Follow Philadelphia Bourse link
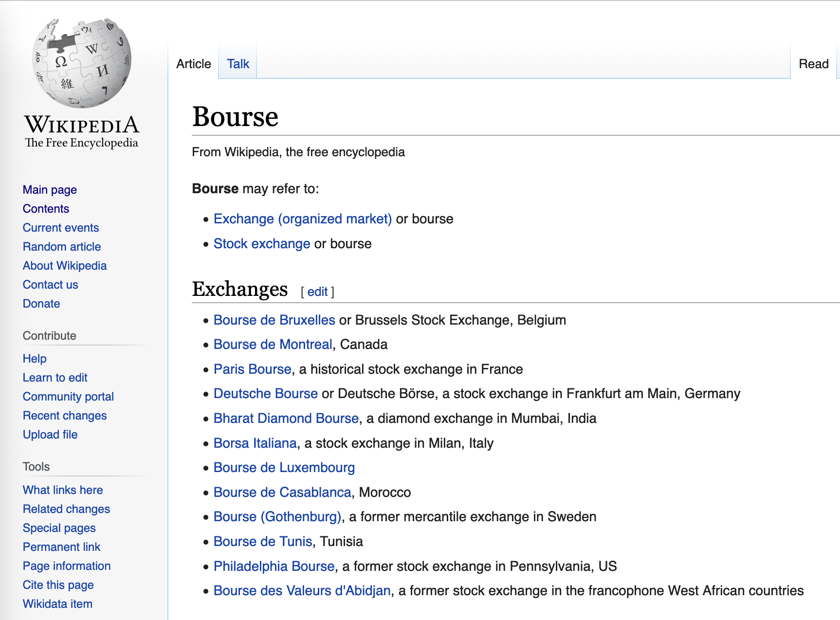Viewport: 840px width, 620px height. click(274, 566)
